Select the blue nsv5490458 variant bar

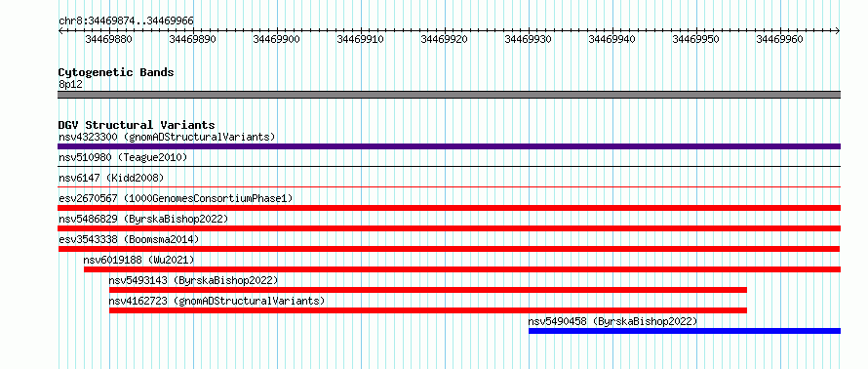click(685, 331)
